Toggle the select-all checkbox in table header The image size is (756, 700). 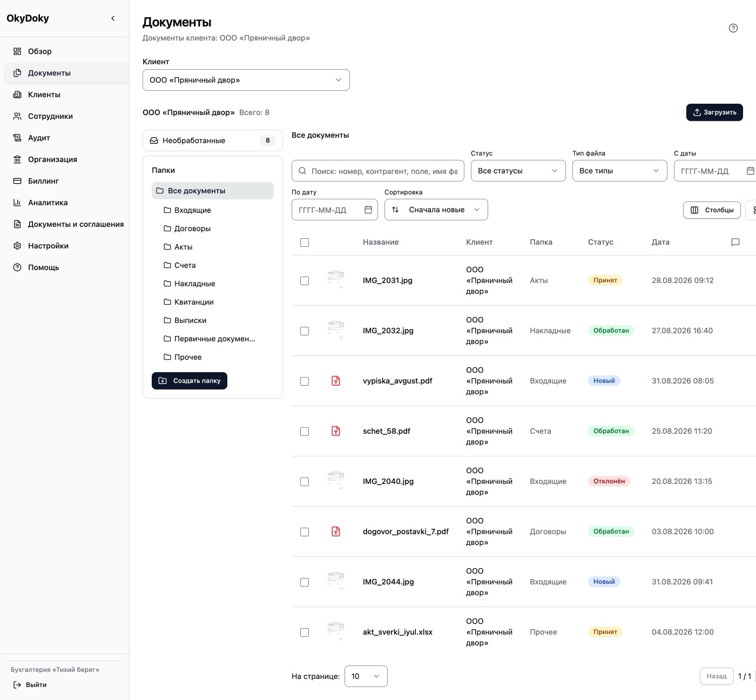[x=305, y=243]
